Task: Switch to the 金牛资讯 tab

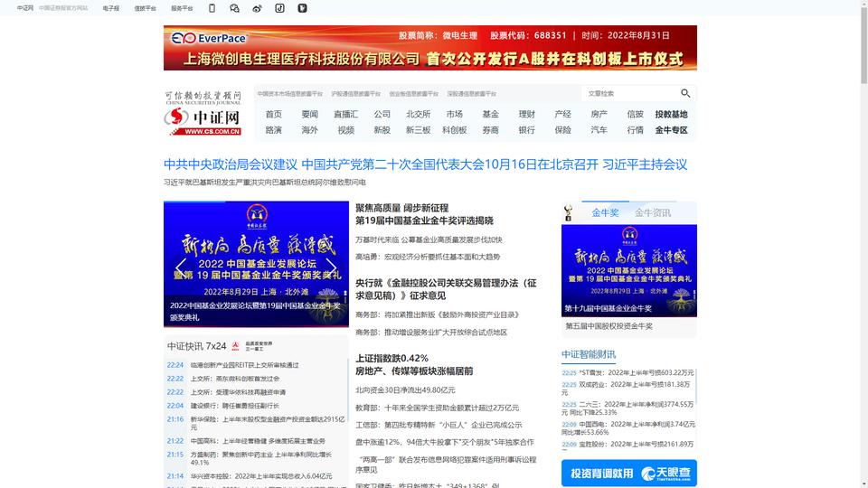Action: coord(653,213)
